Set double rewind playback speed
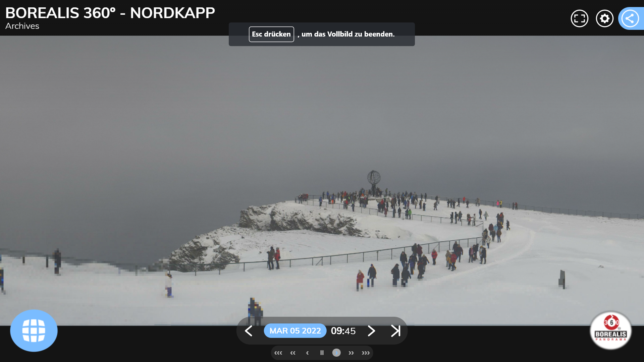This screenshot has width=644, height=362. tap(293, 353)
